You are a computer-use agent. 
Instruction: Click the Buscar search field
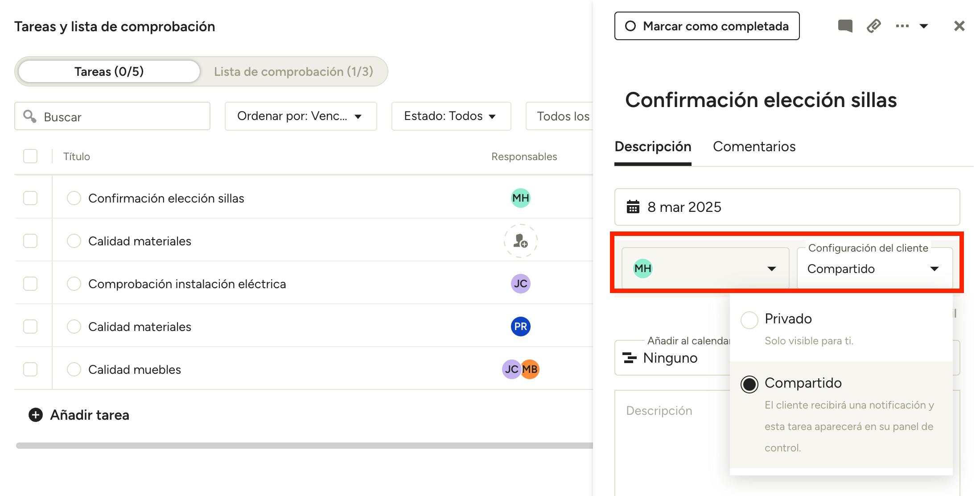click(x=120, y=116)
